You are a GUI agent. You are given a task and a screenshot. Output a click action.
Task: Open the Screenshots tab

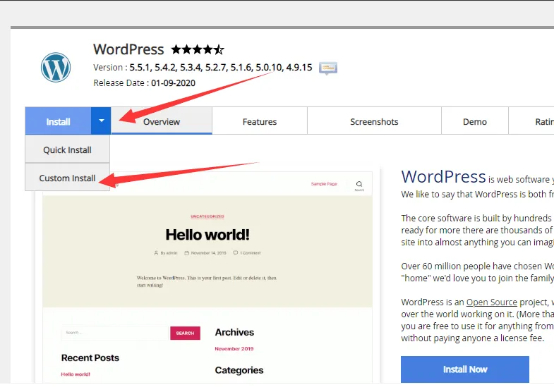(x=374, y=121)
